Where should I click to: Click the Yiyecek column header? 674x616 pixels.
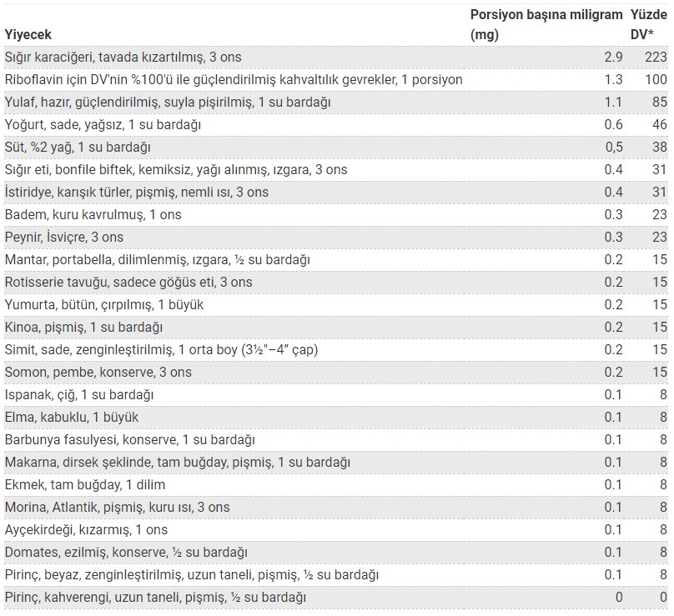[28, 34]
